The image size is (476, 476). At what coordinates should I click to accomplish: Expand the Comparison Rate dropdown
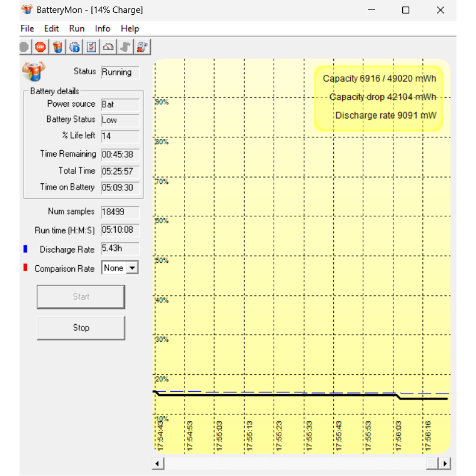coord(133,268)
